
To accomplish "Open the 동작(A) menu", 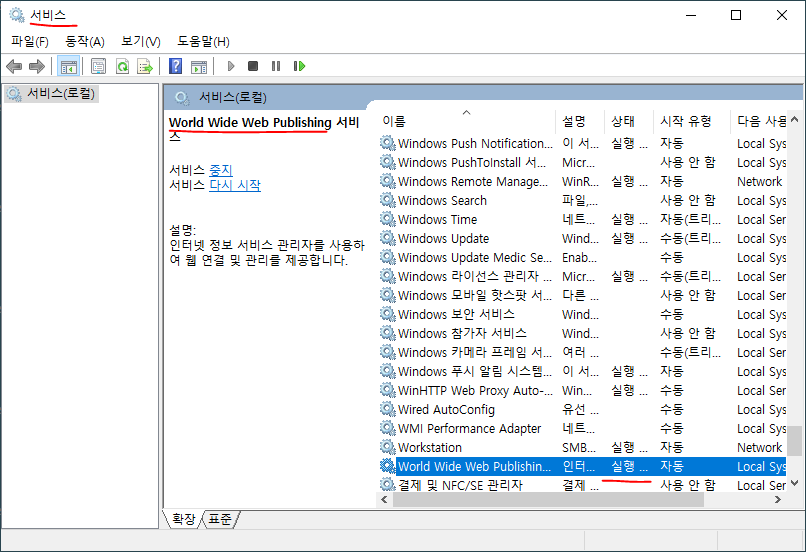I will pos(85,42).
